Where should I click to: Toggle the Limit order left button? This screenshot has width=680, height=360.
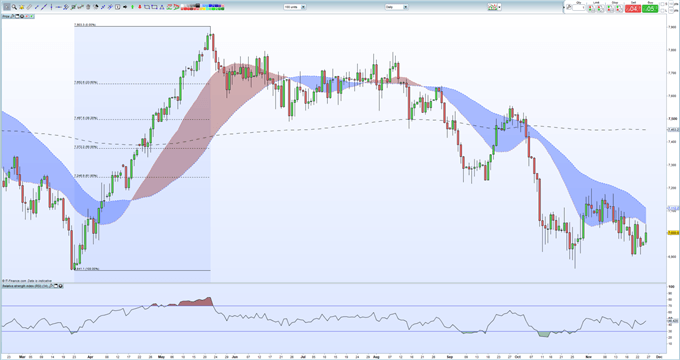[x=591, y=8]
